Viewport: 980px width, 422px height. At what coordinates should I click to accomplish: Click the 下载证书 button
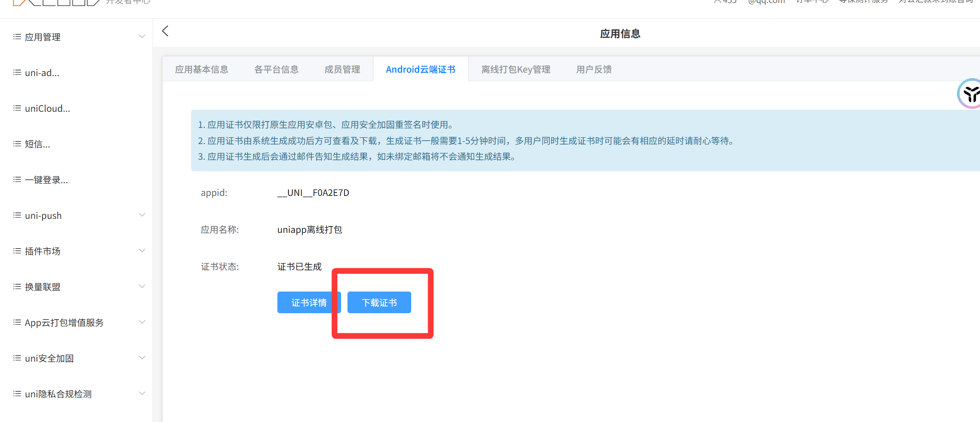click(379, 303)
